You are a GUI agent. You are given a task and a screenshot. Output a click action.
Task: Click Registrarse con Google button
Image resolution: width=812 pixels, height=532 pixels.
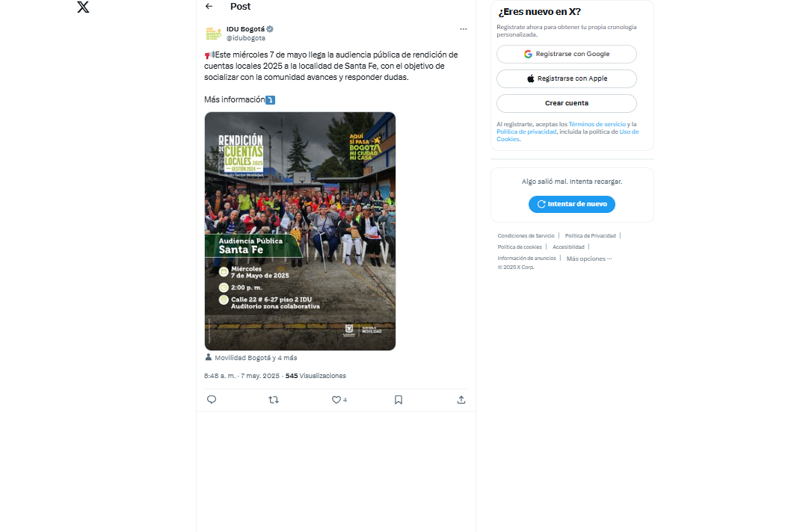[567, 54]
